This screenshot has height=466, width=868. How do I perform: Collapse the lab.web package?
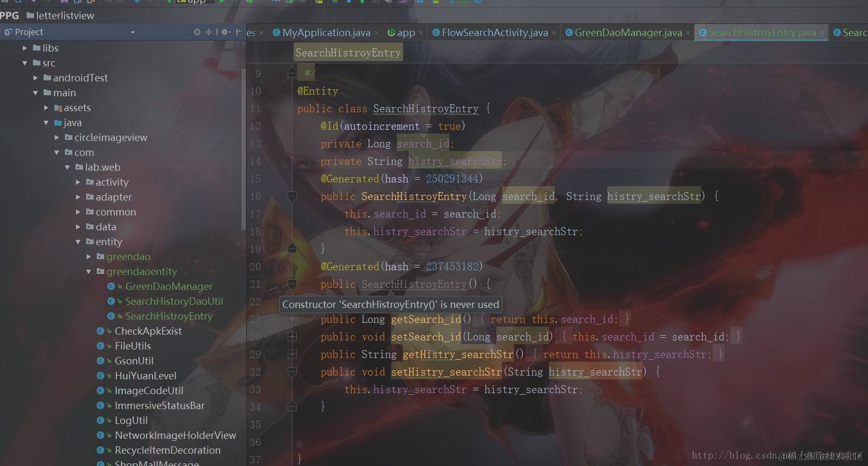(x=68, y=167)
